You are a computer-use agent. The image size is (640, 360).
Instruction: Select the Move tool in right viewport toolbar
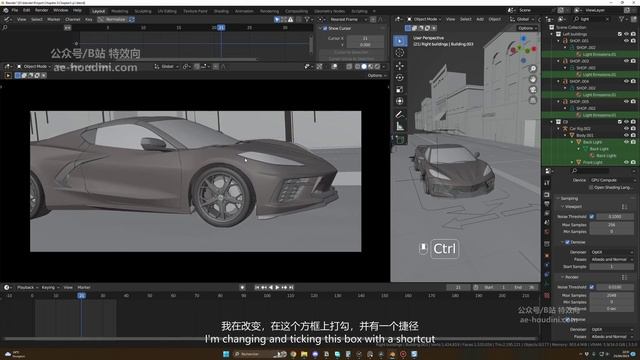point(400,65)
